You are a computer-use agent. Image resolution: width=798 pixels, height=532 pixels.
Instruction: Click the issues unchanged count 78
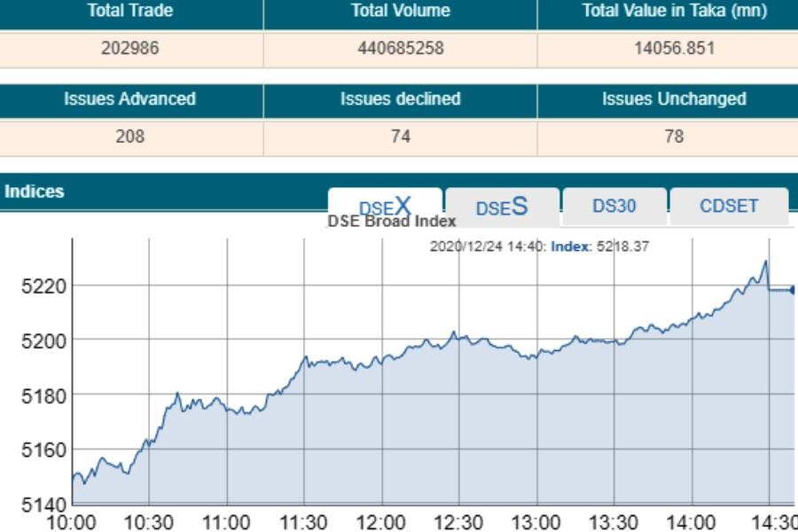point(674,137)
